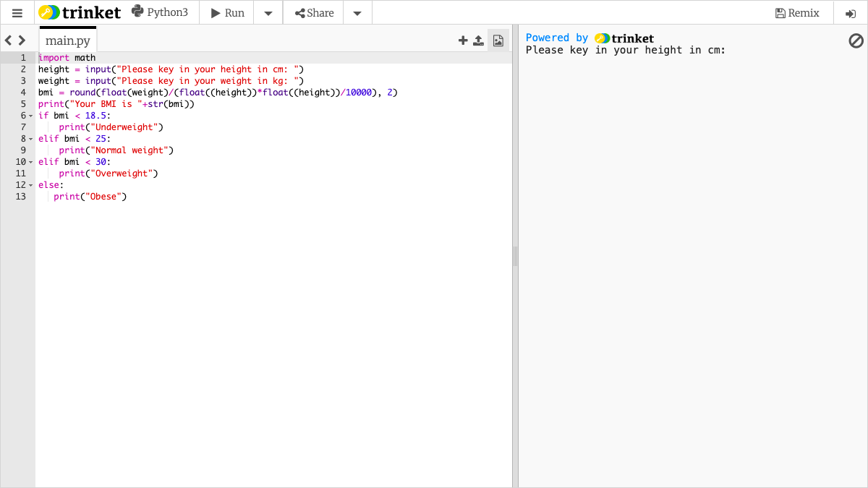Click the print("Overweight") line
This screenshot has width=868, height=488.
coord(109,174)
